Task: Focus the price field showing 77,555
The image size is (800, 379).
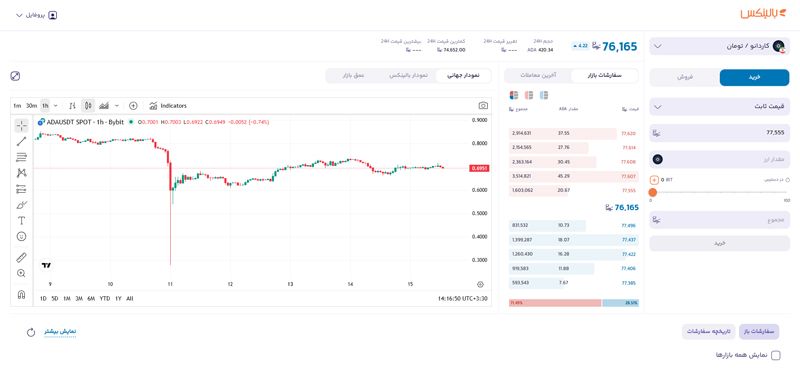Action: point(719,133)
